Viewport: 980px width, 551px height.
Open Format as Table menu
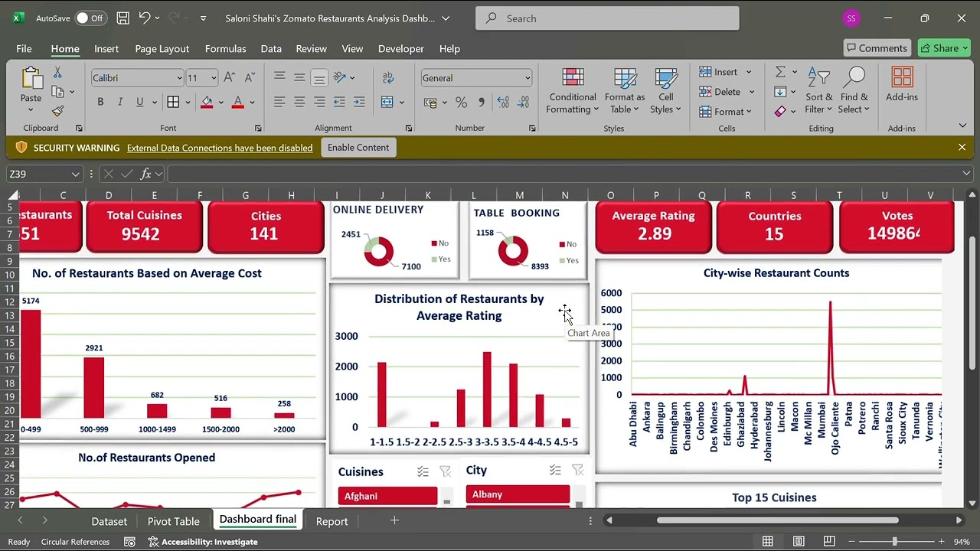pos(625,91)
